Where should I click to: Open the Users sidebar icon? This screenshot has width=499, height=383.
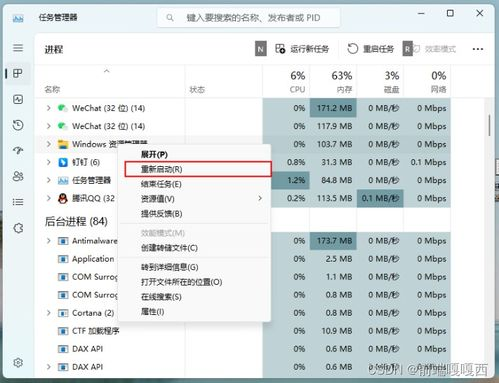tap(18, 176)
